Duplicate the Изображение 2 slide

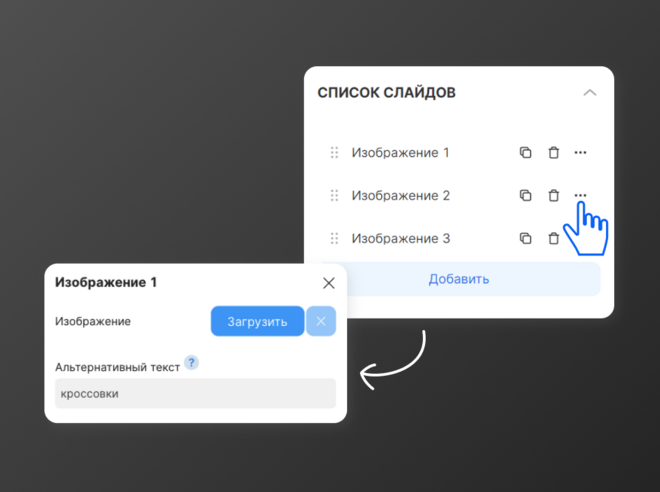[525, 195]
